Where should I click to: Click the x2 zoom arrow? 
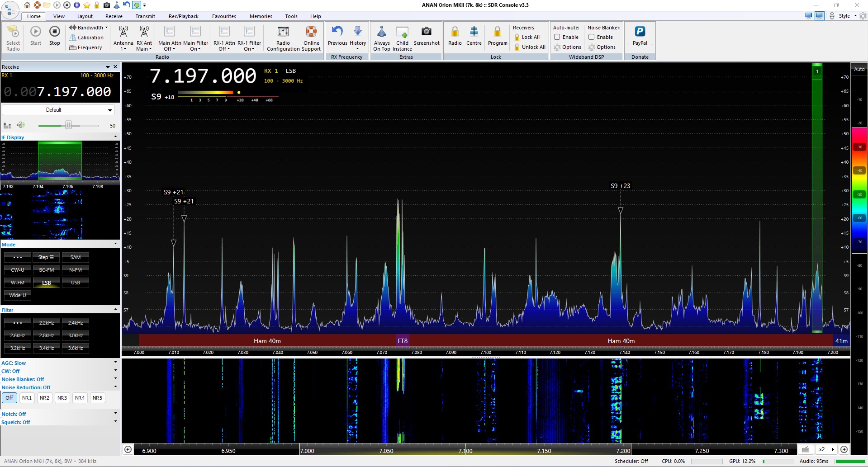pyautogui.click(x=833, y=449)
